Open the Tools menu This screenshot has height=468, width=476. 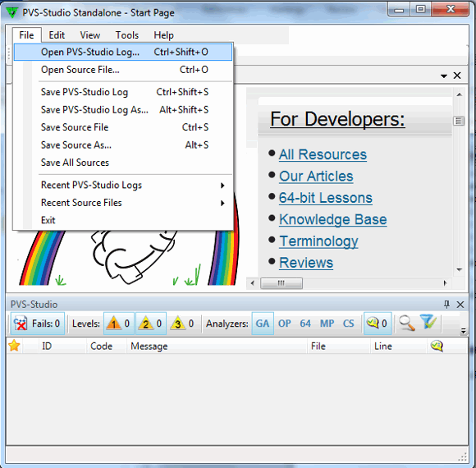pyautogui.click(x=127, y=35)
